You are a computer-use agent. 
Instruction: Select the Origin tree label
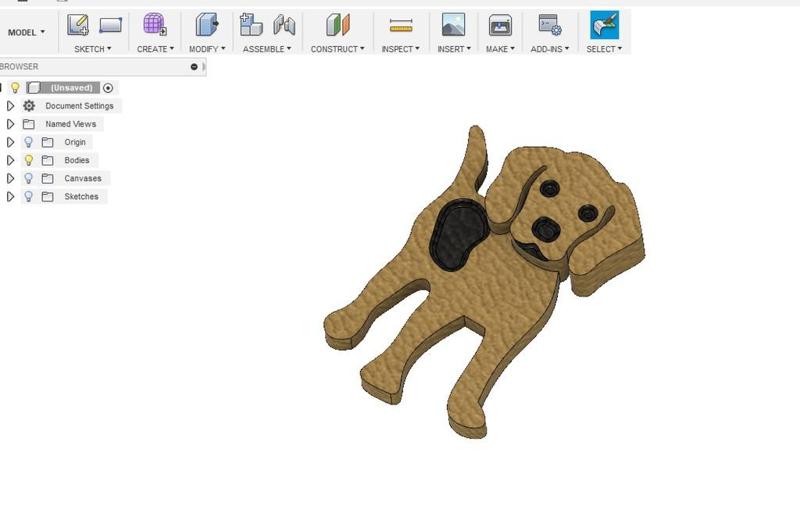(75, 142)
